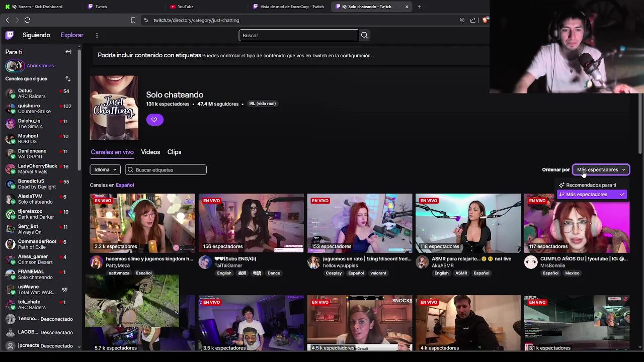644x362 pixels.
Task: Click the browser address bar URL
Action: point(196,20)
